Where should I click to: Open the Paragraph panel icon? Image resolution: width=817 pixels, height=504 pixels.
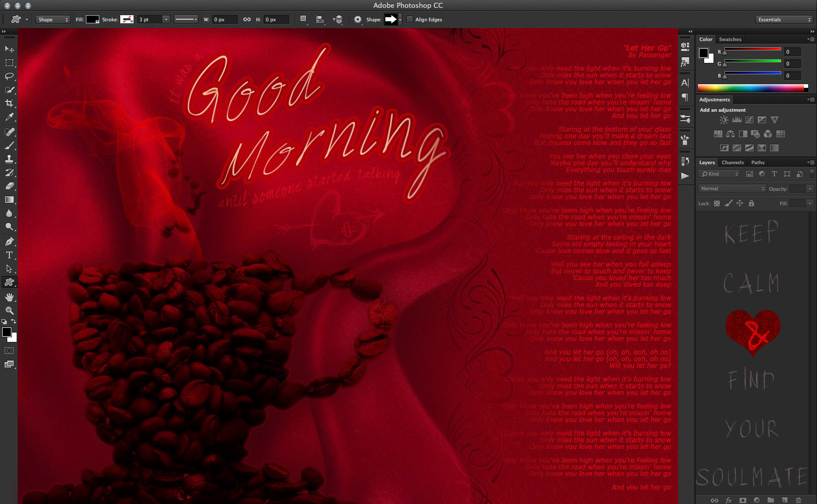[685, 97]
